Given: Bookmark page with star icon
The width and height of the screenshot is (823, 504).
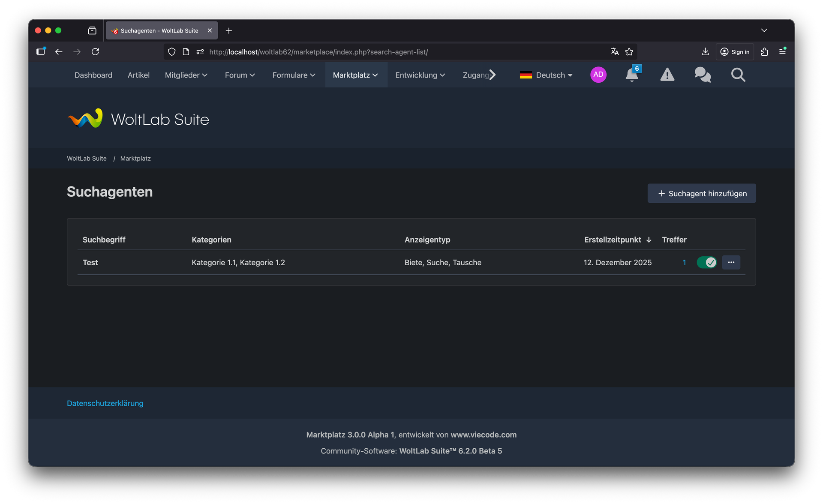Looking at the screenshot, I should tap(629, 52).
